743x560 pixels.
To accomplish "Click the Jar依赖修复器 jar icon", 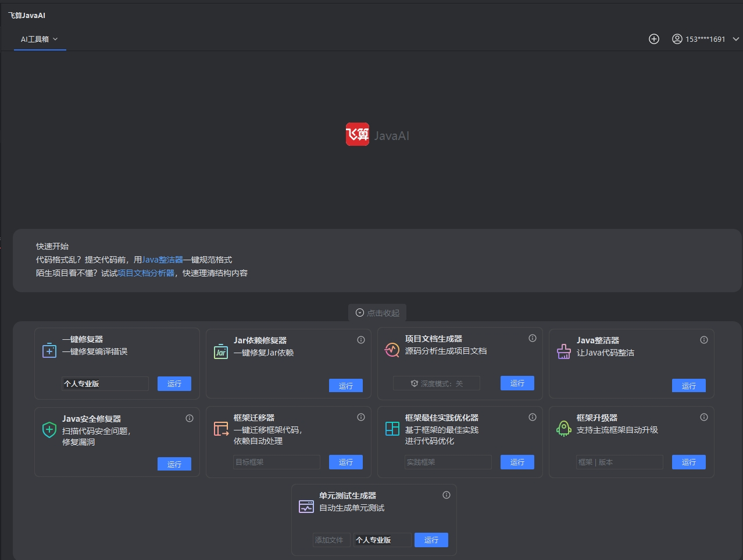I will [221, 351].
